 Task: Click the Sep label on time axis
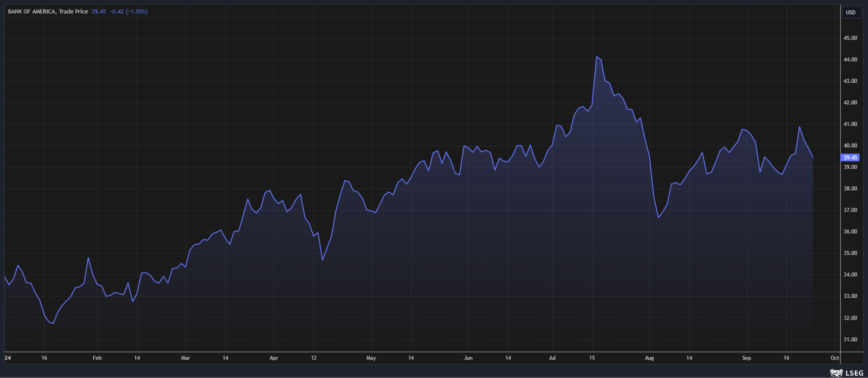point(747,358)
